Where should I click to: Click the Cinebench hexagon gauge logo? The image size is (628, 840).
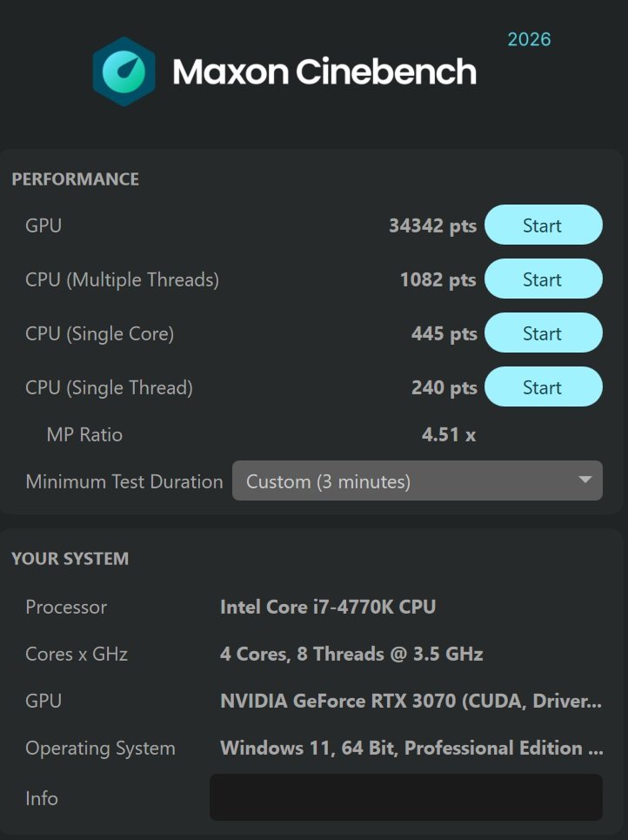(124, 71)
